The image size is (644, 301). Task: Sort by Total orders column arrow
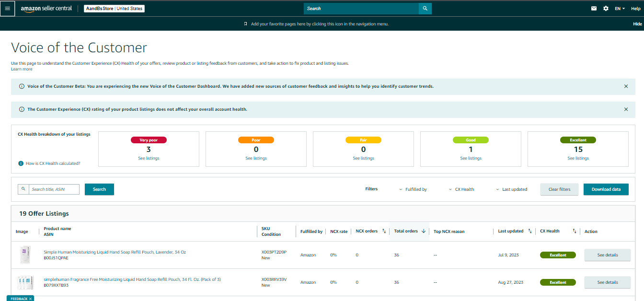point(424,231)
